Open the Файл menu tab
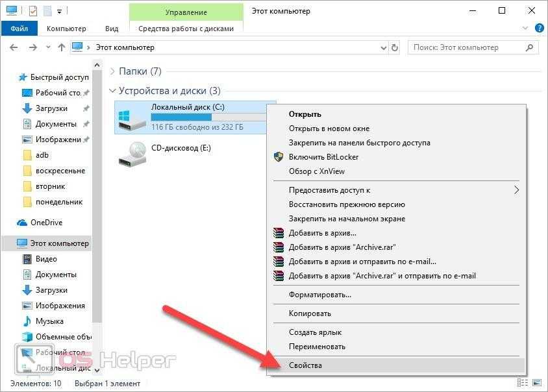Image resolution: width=548 pixels, height=392 pixels. click(19, 29)
